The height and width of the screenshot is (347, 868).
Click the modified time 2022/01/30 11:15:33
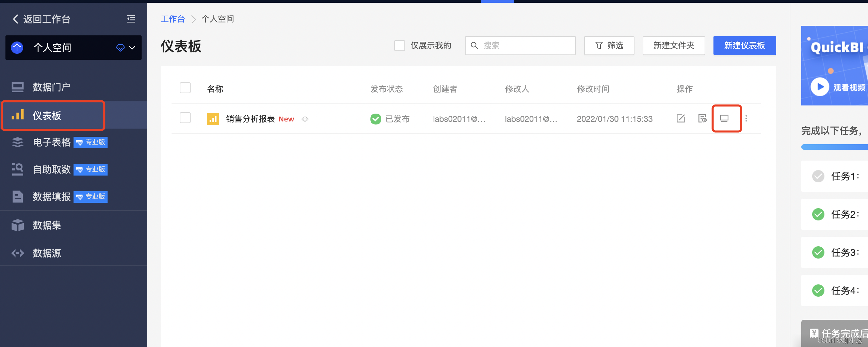[615, 119]
